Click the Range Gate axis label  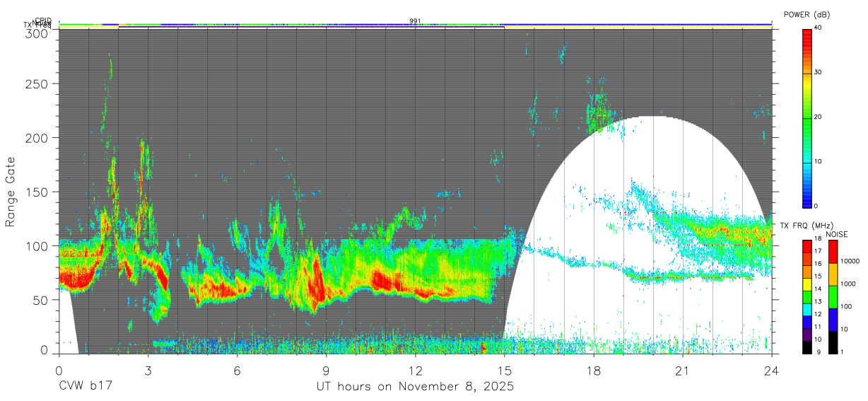[x=11, y=192]
